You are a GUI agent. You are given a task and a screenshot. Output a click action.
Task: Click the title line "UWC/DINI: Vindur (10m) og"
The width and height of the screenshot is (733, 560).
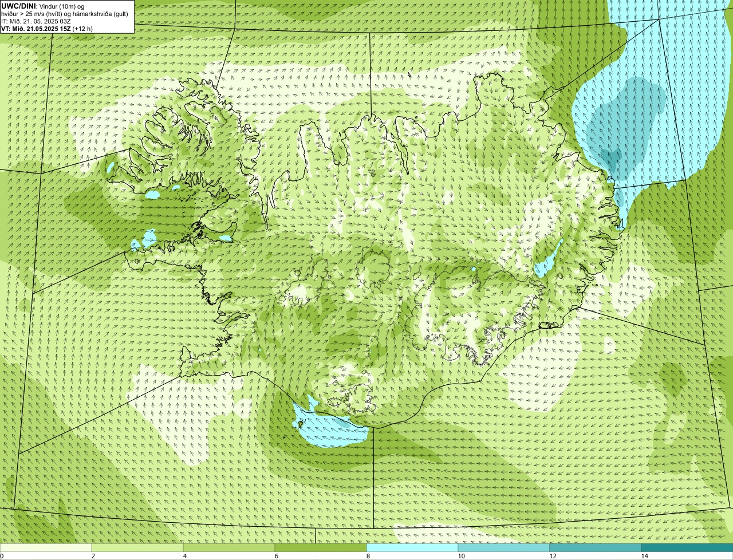(x=43, y=6)
